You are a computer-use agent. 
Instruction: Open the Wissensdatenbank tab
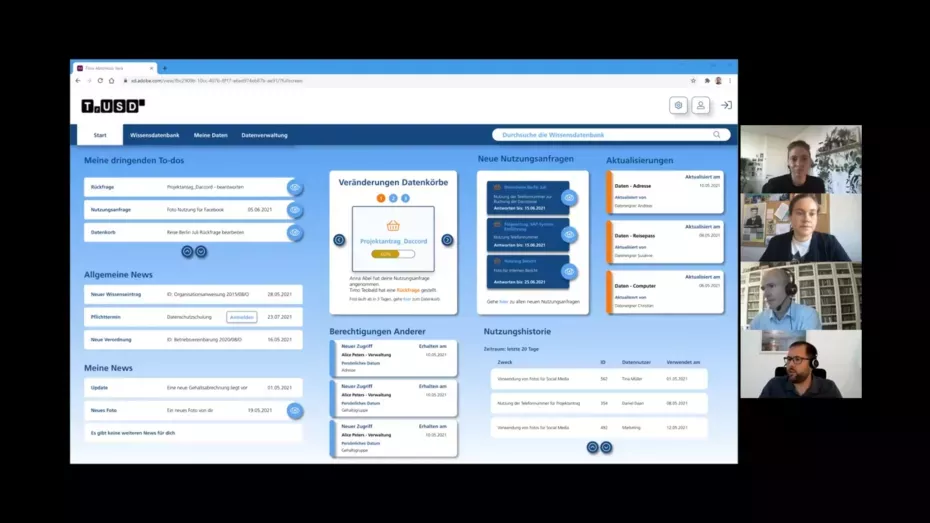[x=155, y=135]
